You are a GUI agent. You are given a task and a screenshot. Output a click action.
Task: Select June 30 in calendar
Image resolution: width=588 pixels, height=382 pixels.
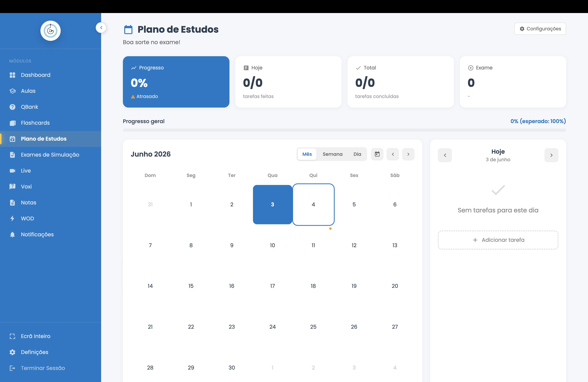coord(232,367)
